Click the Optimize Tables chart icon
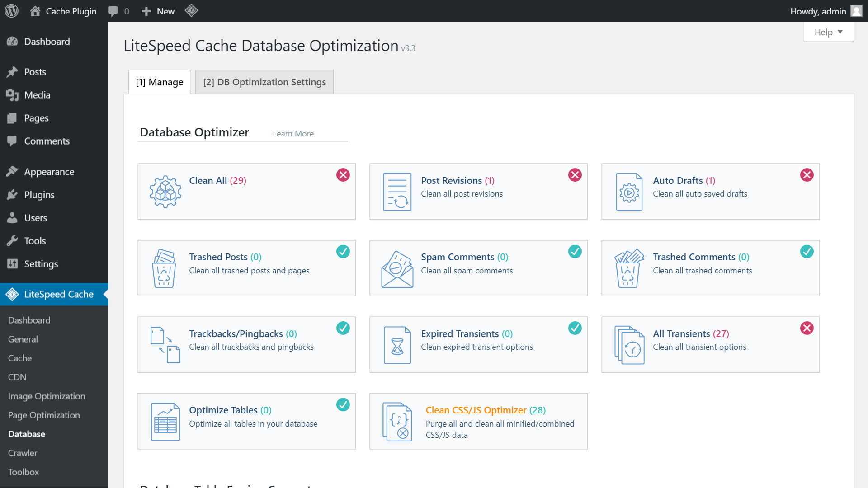 (x=165, y=422)
